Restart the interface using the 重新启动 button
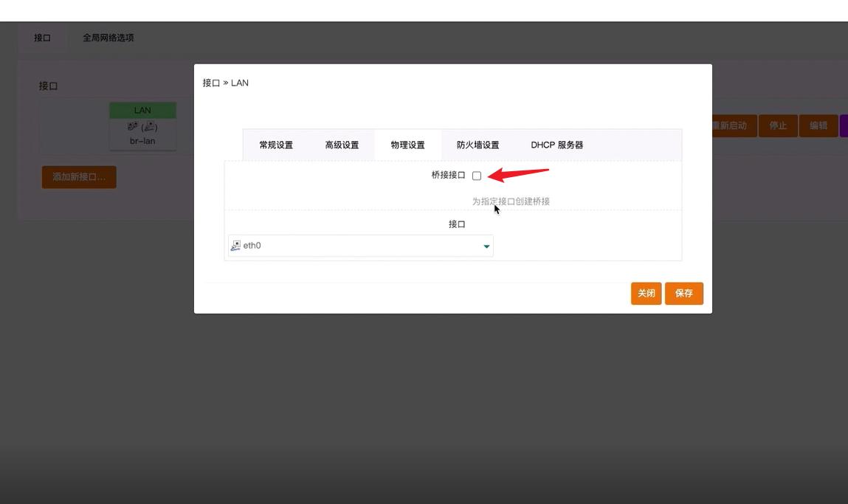Image resolution: width=848 pixels, height=504 pixels. 734,125
